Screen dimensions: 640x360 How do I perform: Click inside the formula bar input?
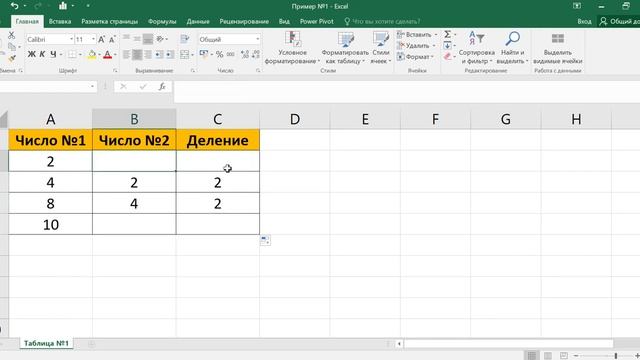(x=406, y=91)
